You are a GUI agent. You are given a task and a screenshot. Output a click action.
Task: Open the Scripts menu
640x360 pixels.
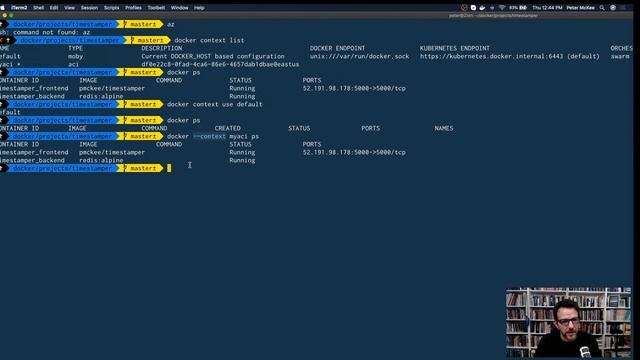tap(111, 7)
